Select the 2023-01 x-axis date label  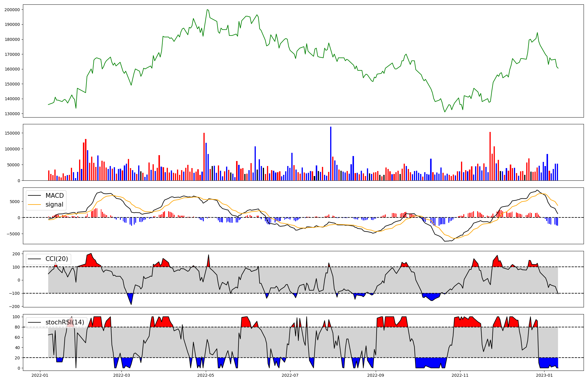544,375
